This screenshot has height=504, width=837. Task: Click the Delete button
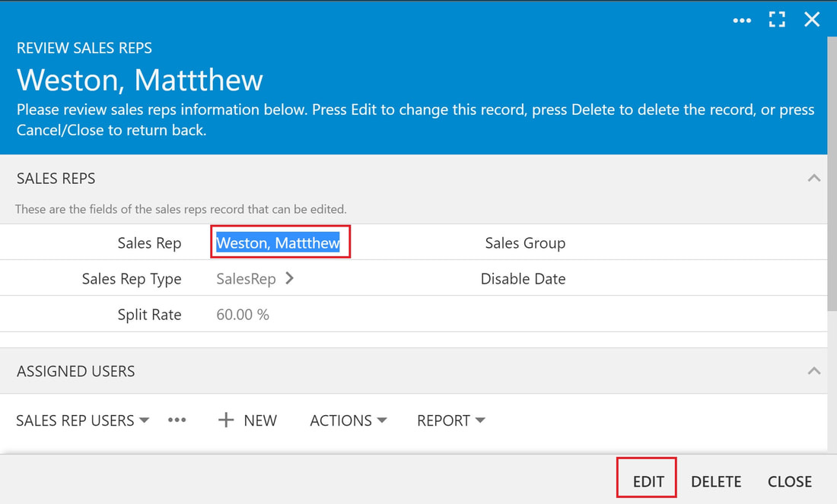tap(716, 482)
